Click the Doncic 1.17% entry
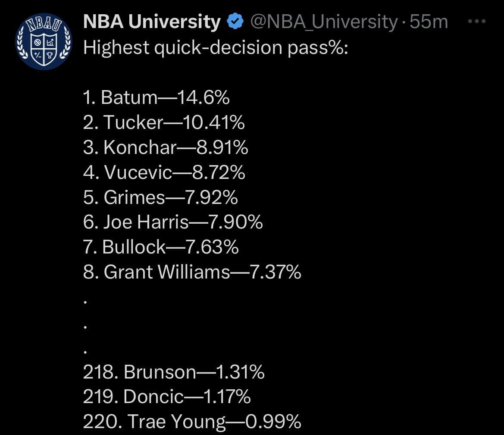 166,397
